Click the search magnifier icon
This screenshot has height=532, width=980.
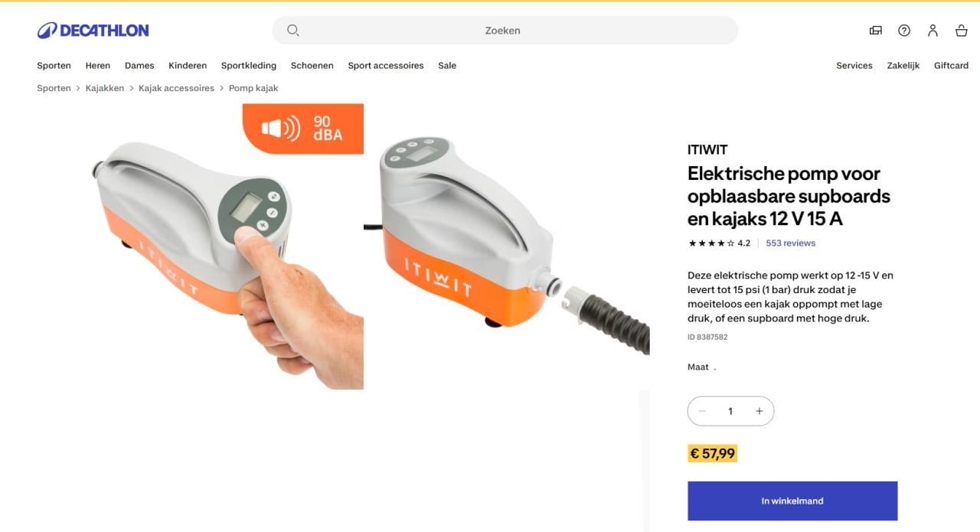click(x=292, y=31)
